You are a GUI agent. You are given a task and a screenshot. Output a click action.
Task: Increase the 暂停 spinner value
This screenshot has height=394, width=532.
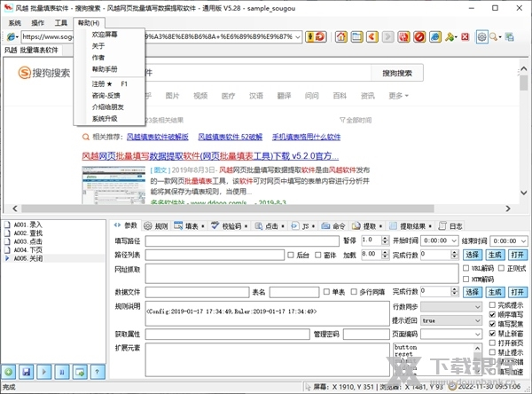385,239
